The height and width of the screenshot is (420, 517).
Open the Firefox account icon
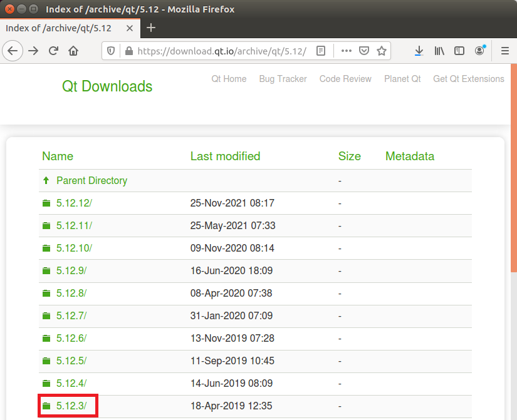tap(479, 51)
